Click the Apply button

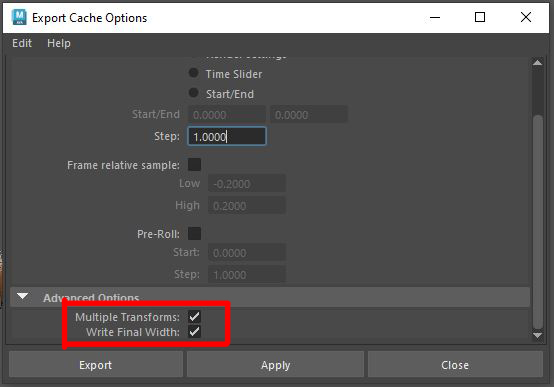pos(275,364)
